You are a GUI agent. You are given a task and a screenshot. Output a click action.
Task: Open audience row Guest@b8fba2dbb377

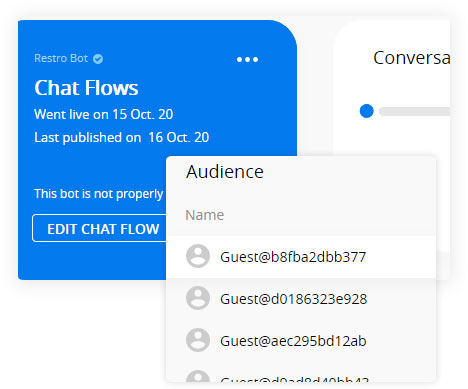point(301,257)
